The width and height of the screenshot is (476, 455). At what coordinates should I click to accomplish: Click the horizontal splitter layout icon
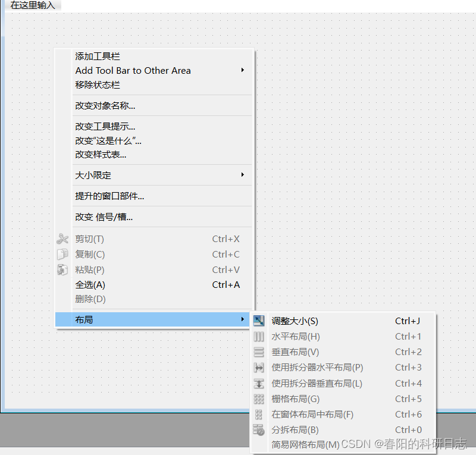coord(259,368)
